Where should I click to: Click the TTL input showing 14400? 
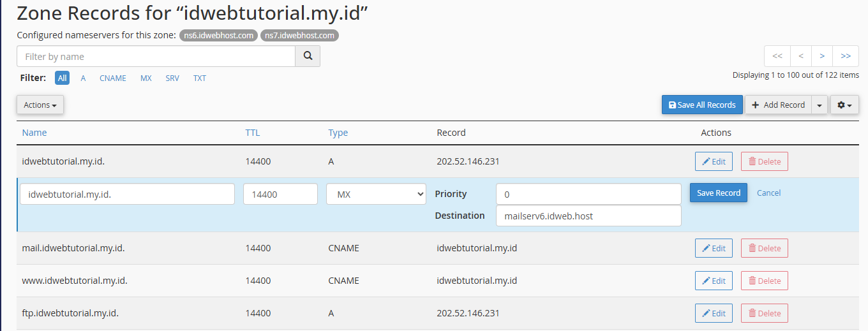click(280, 194)
